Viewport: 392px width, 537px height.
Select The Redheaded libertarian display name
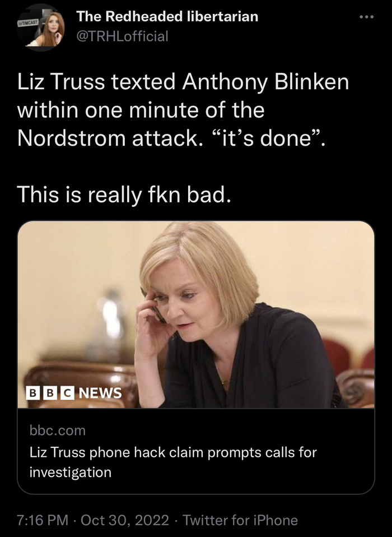point(167,16)
